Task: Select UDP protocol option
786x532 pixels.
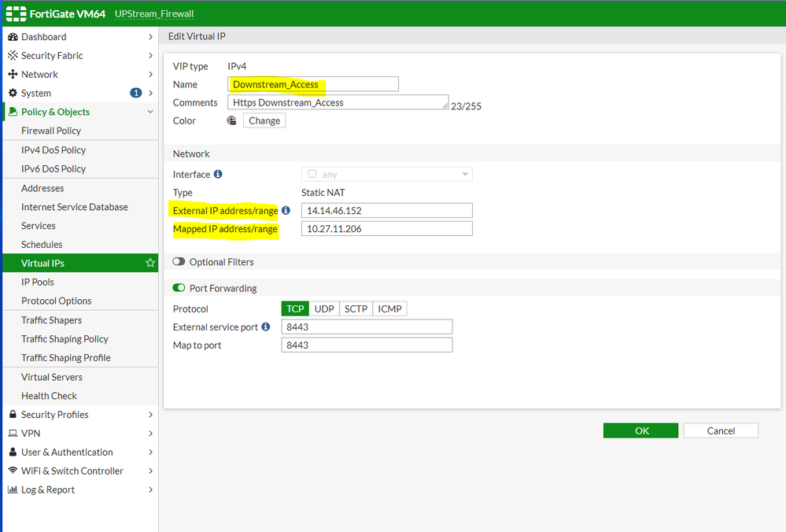Action: (x=324, y=309)
